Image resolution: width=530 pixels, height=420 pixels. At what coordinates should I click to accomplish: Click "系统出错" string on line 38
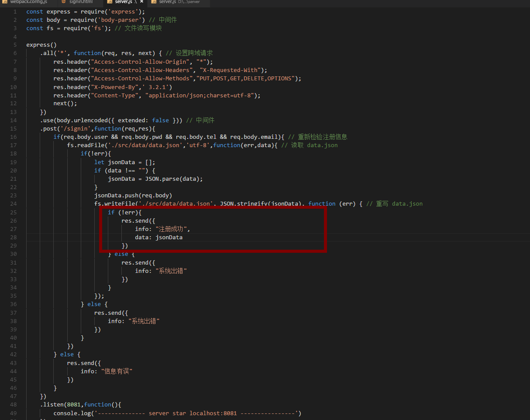pos(144,321)
